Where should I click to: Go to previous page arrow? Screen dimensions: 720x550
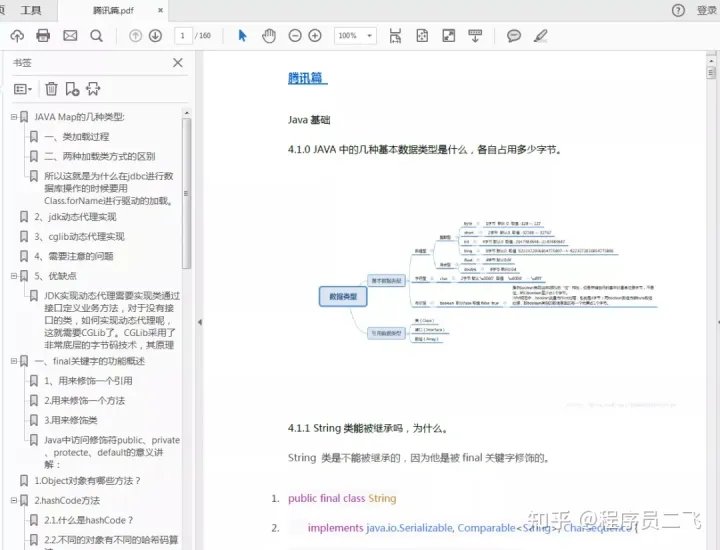(x=135, y=36)
